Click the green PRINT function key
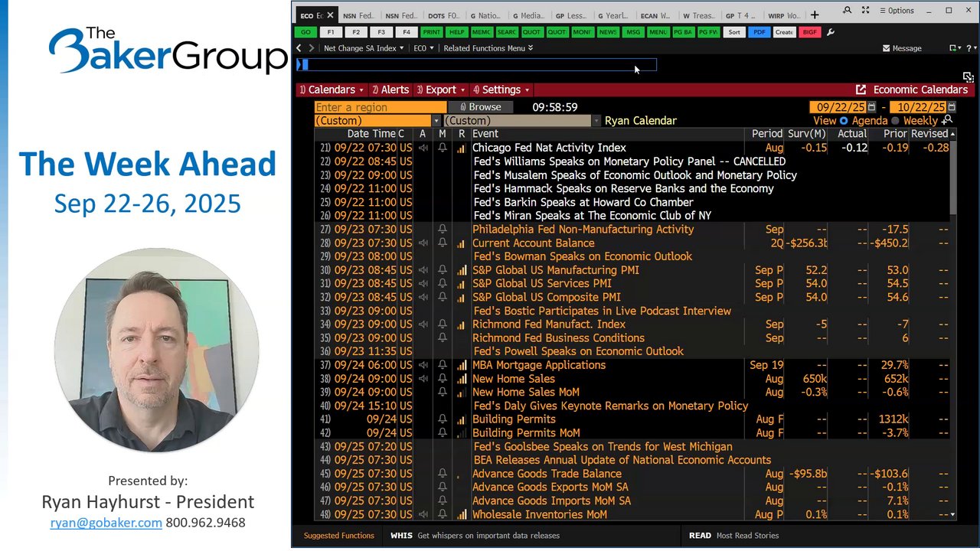The width and height of the screenshot is (980, 551). point(432,32)
